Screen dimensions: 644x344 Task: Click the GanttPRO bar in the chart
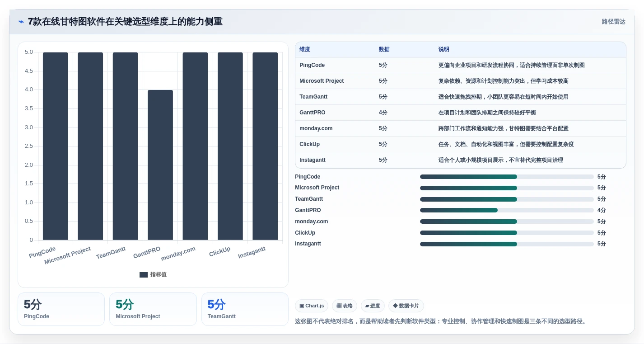coord(160,165)
